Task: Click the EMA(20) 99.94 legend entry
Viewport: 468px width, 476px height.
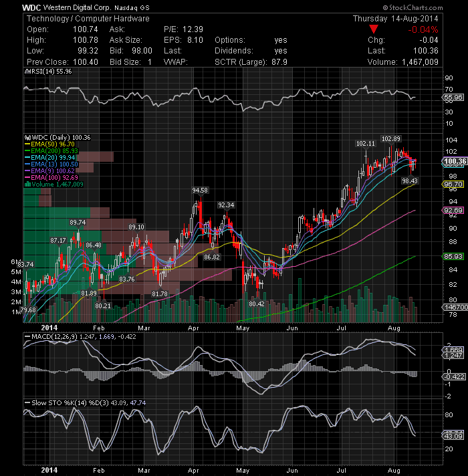Action: (49, 158)
